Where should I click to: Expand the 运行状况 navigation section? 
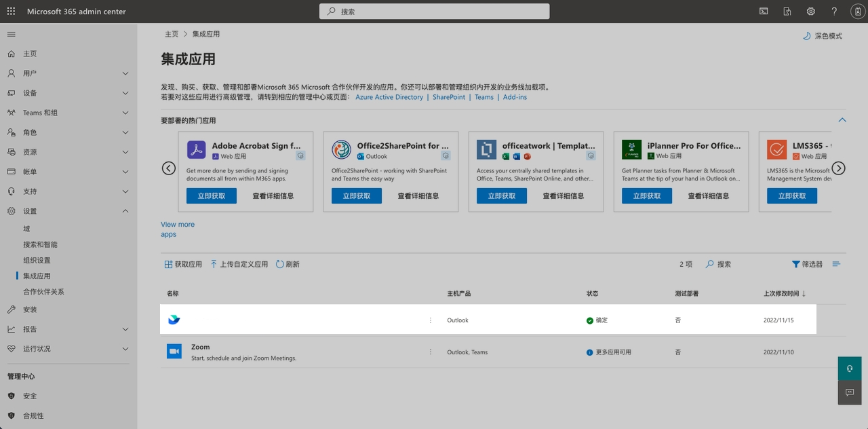(x=125, y=349)
